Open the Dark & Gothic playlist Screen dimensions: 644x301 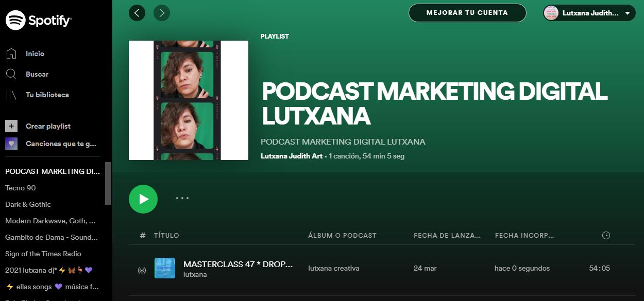point(28,204)
